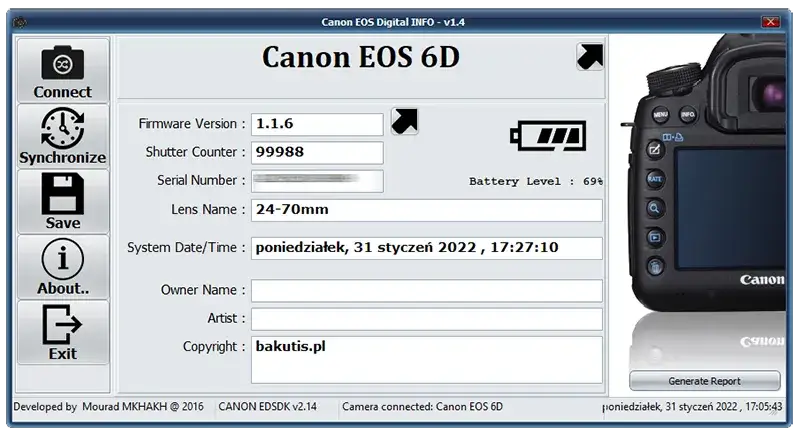Click the Copyright field containing bakutis.pl
The height and width of the screenshot is (435, 800).
point(426,359)
